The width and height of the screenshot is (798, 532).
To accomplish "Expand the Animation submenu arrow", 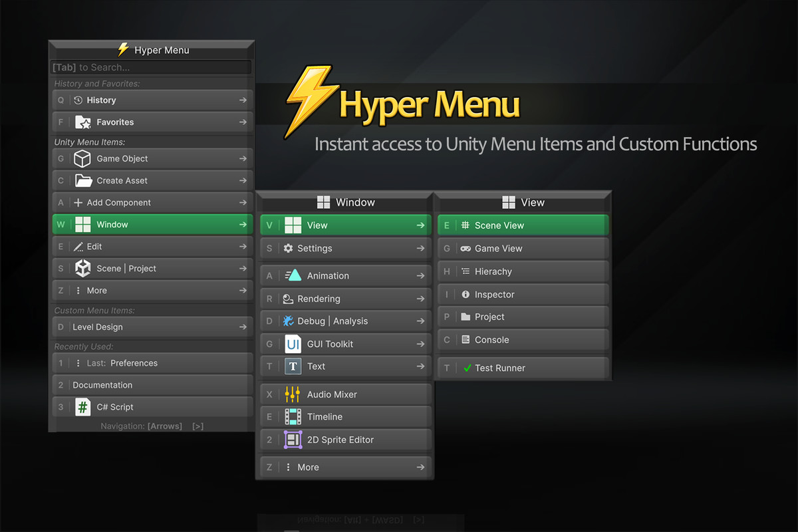I will pyautogui.click(x=420, y=276).
